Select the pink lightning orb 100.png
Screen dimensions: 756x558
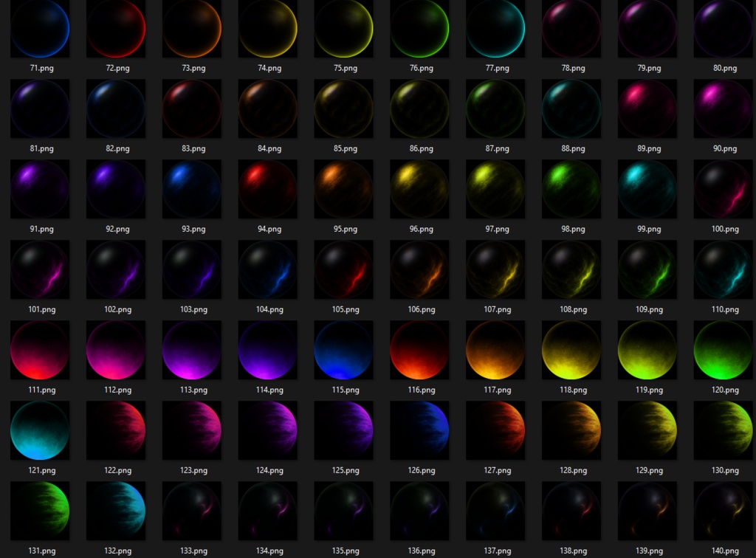724,189
